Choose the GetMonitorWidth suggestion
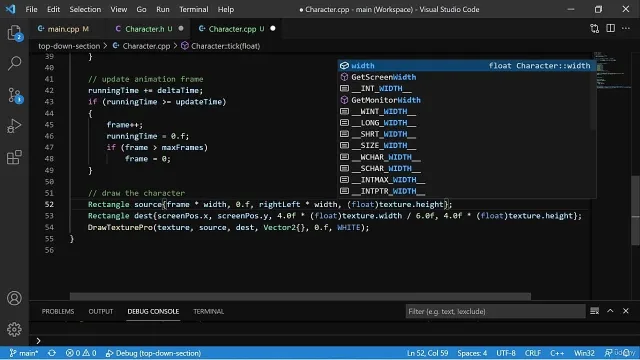640x360 pixels. 466,100
